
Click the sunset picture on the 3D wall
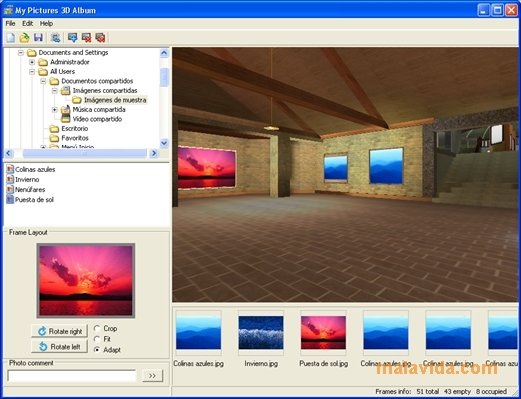point(207,167)
